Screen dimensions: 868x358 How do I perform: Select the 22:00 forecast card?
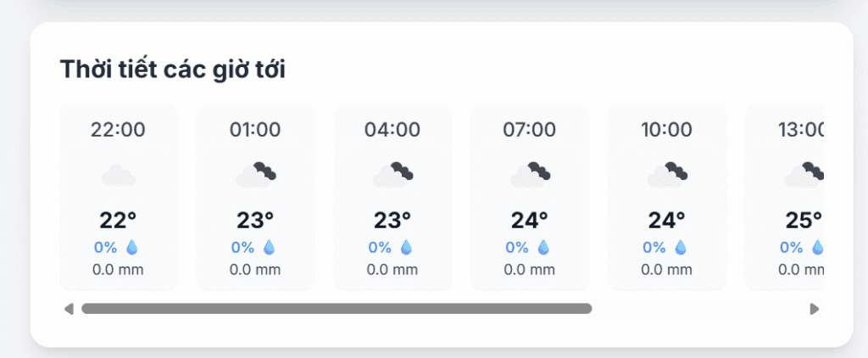click(x=119, y=199)
